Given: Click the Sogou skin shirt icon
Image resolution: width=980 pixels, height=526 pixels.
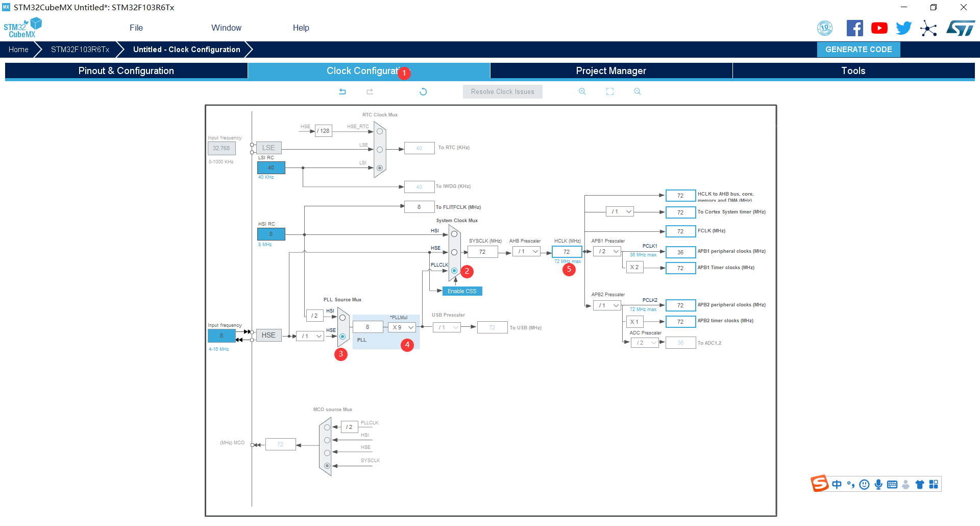Looking at the screenshot, I should pyautogui.click(x=920, y=485).
